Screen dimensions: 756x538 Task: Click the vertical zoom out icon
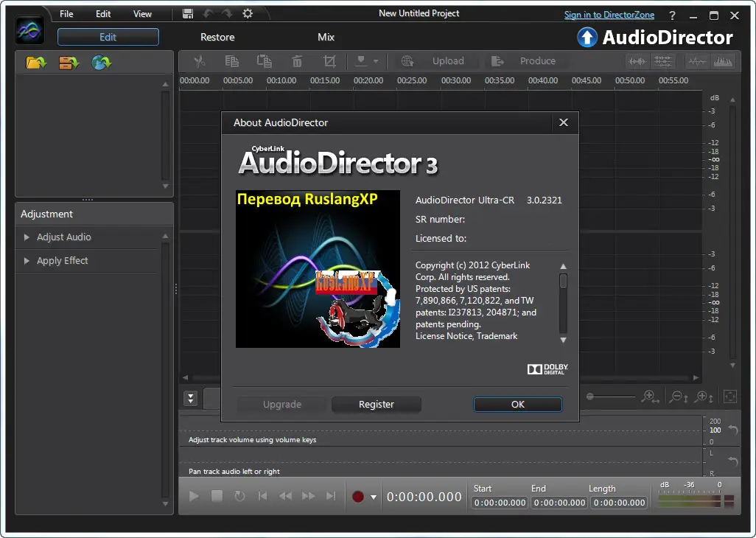pyautogui.click(x=679, y=396)
